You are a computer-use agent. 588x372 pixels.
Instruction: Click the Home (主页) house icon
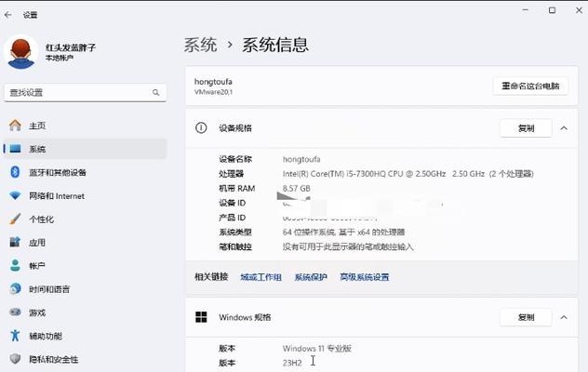click(15, 126)
